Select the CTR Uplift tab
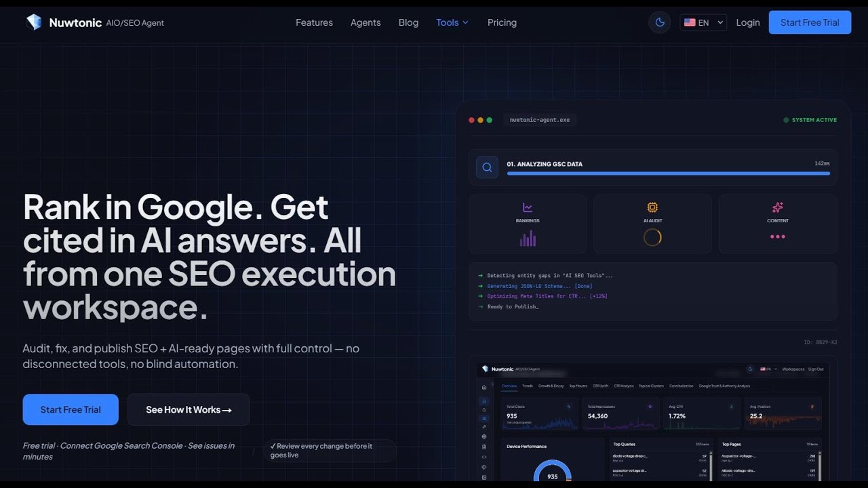Screen dimensions: 868x488 tap(601, 386)
